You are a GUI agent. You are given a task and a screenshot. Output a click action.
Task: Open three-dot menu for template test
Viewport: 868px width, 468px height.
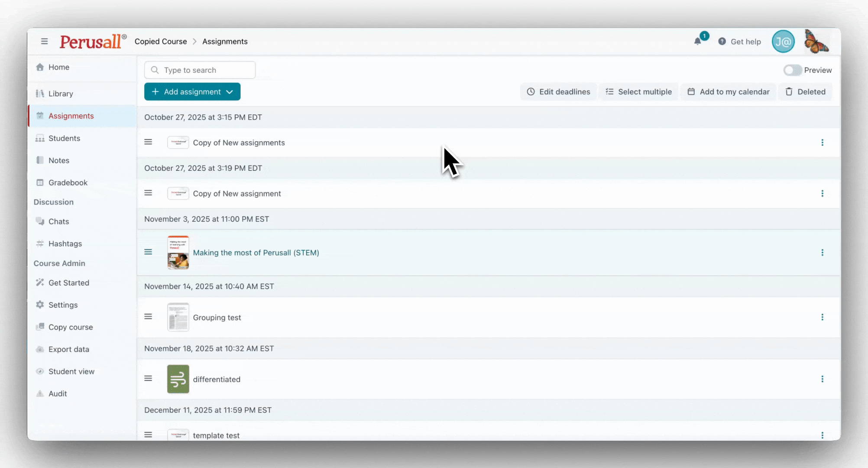[822, 435]
